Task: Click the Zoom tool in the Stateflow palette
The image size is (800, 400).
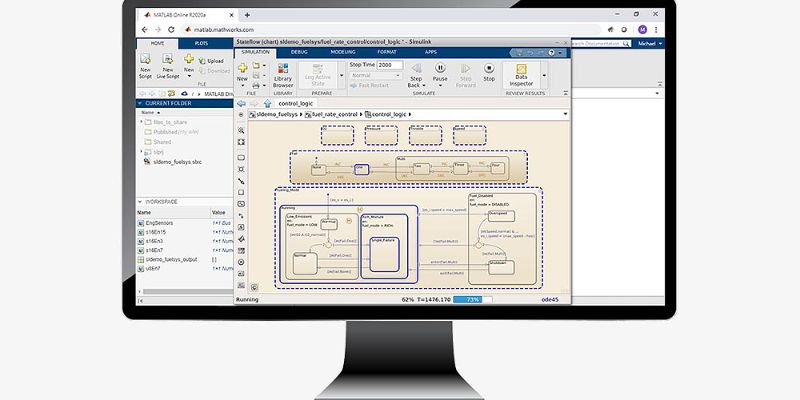Action: [x=241, y=131]
